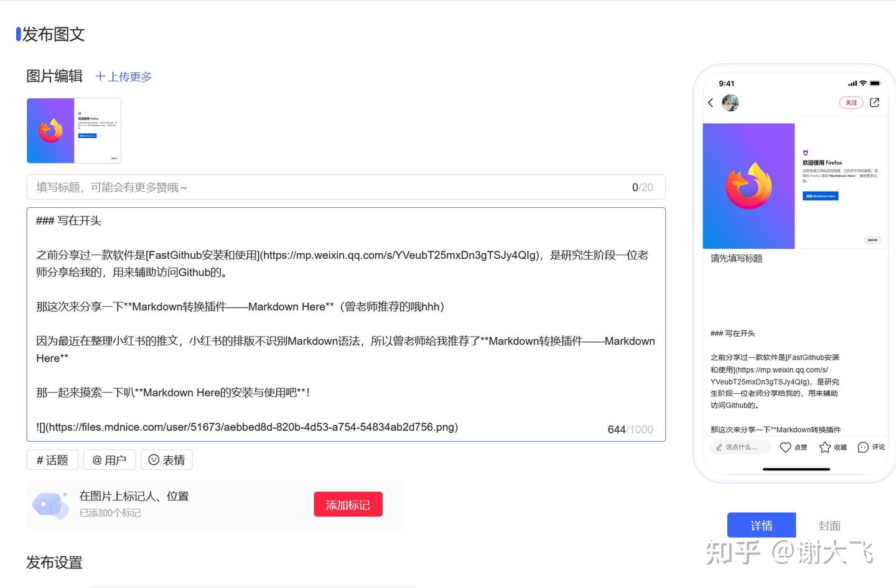
Task: Click the 发布设置 section heading
Action: tap(54, 562)
